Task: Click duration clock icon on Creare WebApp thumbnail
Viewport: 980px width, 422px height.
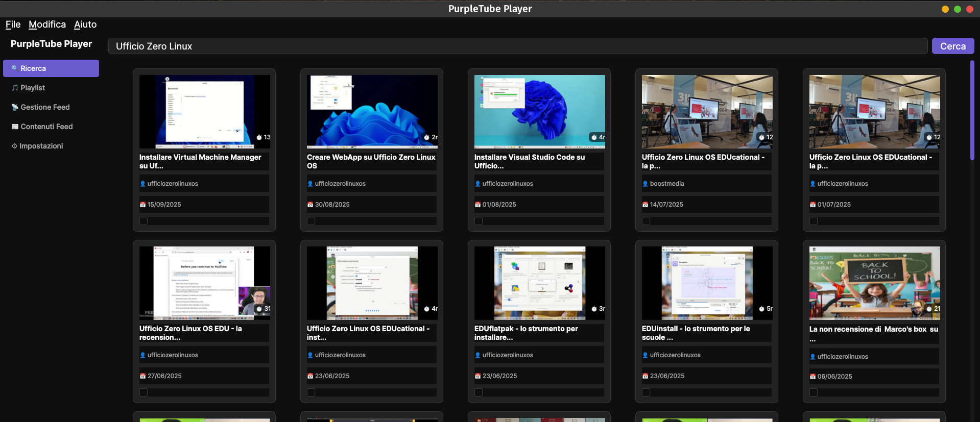Action: point(426,137)
